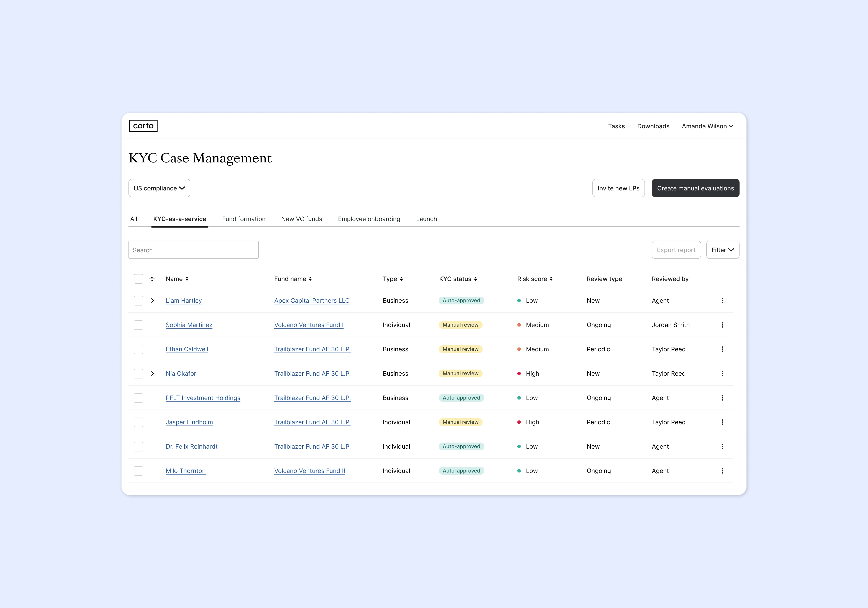Screen dimensions: 868x608
Task: Click Invite new LPs button
Action: (618, 188)
